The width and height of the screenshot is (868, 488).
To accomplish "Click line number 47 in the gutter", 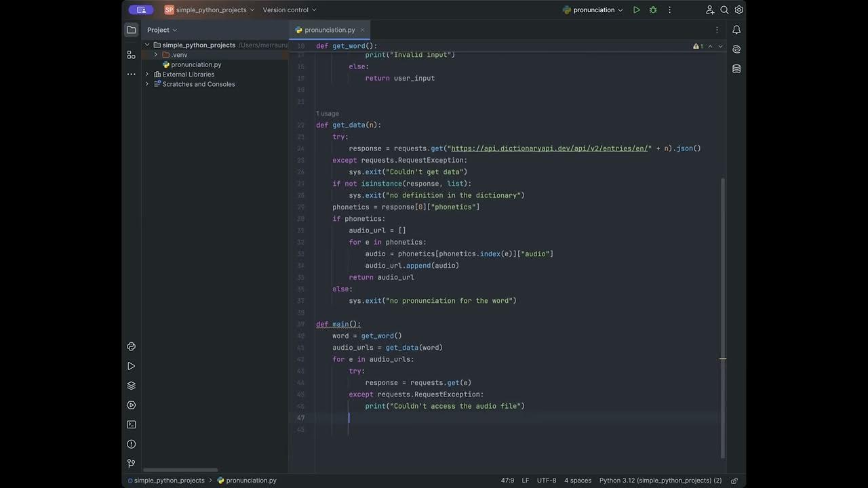I will (300, 418).
